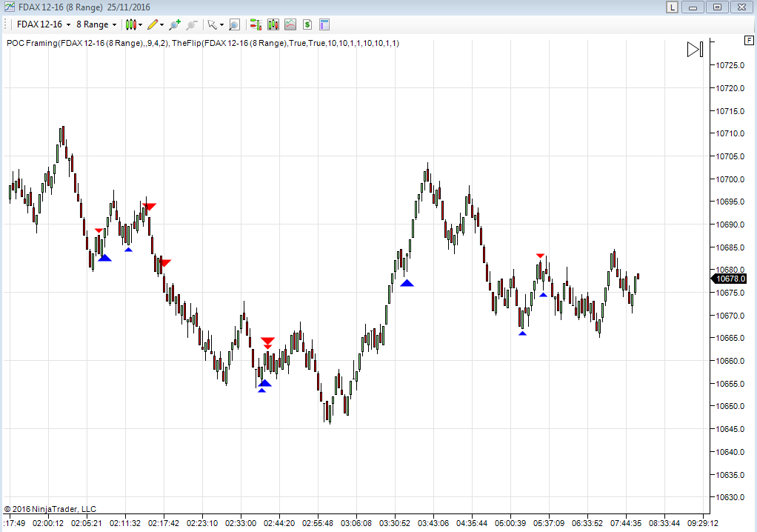Open the strategies dollar sign icon
The height and width of the screenshot is (532, 757).
pyautogui.click(x=307, y=24)
